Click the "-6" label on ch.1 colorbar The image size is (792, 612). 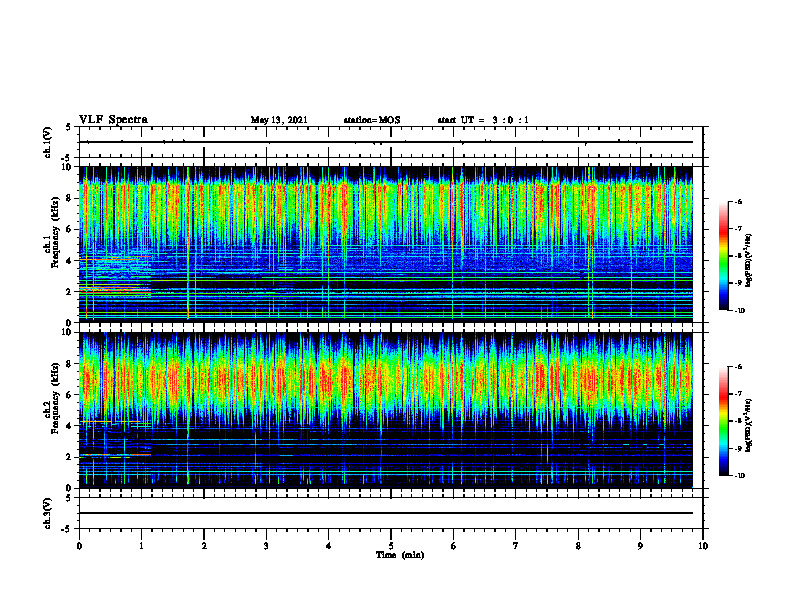738,201
